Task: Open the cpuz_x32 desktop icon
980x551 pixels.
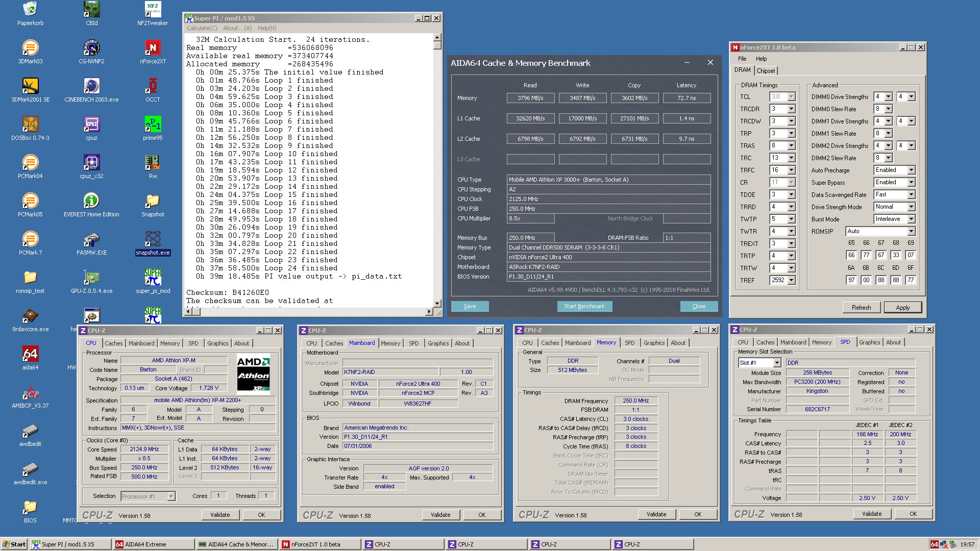Action: tap(91, 167)
